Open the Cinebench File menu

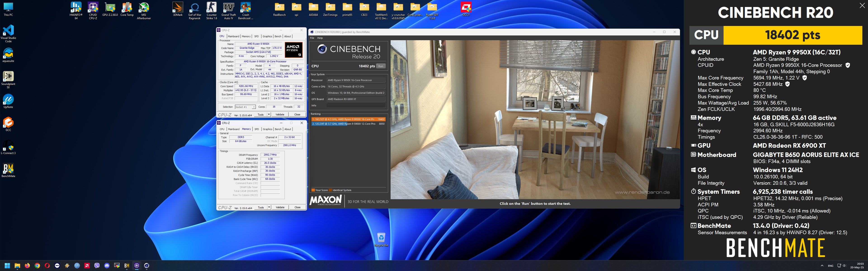tap(312, 38)
